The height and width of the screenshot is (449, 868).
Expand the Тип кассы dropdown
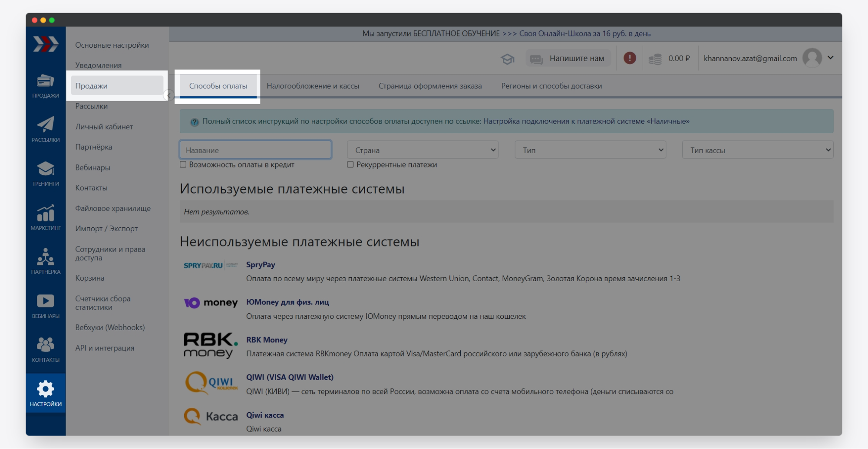tap(757, 150)
